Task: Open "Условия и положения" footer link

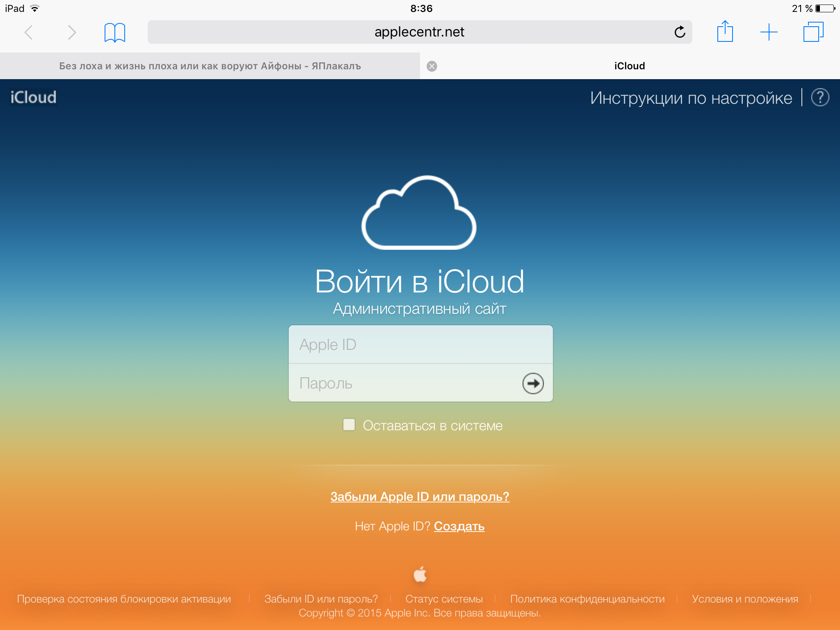Action: coord(745,599)
